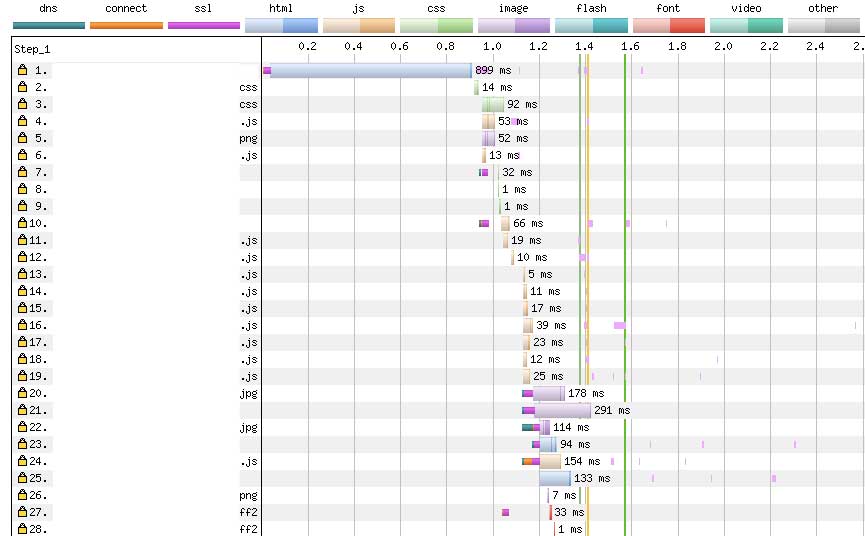The image size is (865, 536).
Task: Open request 1's 899 ms waterfall bar
Action: coord(371,71)
